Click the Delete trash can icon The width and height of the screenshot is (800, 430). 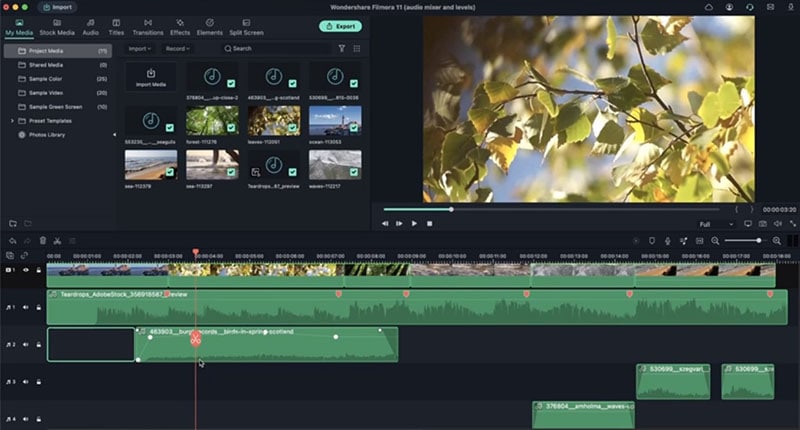[x=43, y=241]
